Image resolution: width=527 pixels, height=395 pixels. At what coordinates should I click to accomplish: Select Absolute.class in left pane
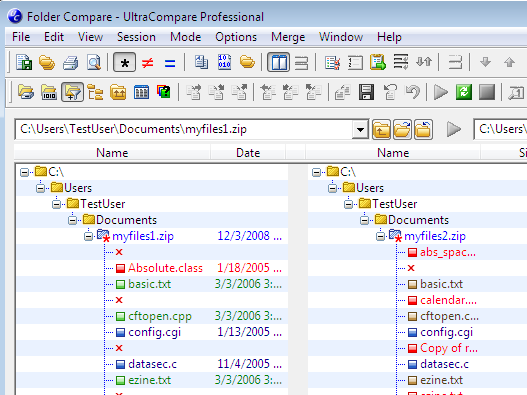pos(165,268)
